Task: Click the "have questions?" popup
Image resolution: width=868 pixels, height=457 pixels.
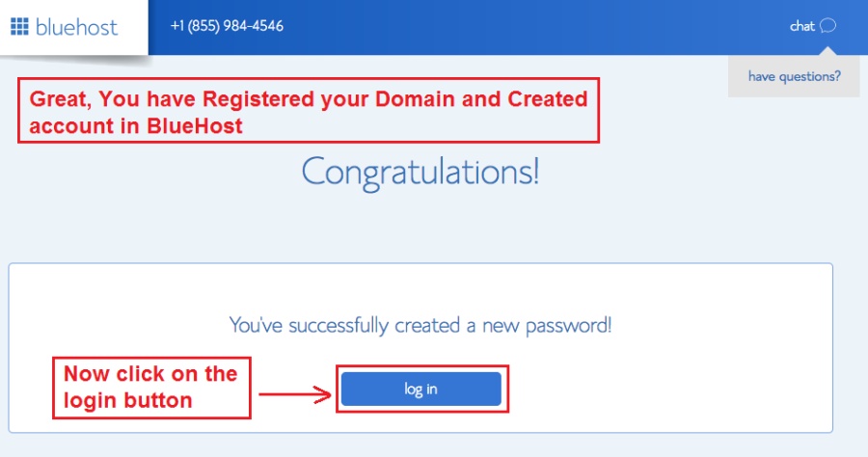Action: (x=794, y=76)
